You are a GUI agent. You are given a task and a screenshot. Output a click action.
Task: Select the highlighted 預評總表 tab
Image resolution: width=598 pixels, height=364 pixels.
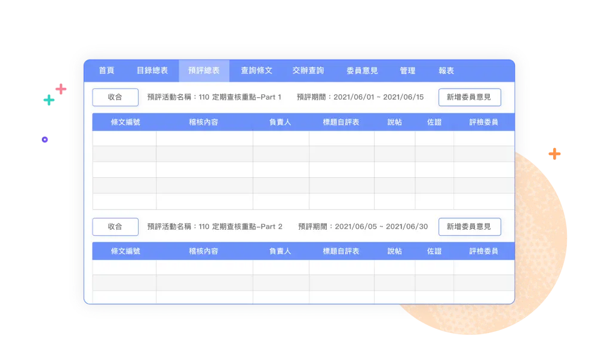(x=204, y=70)
